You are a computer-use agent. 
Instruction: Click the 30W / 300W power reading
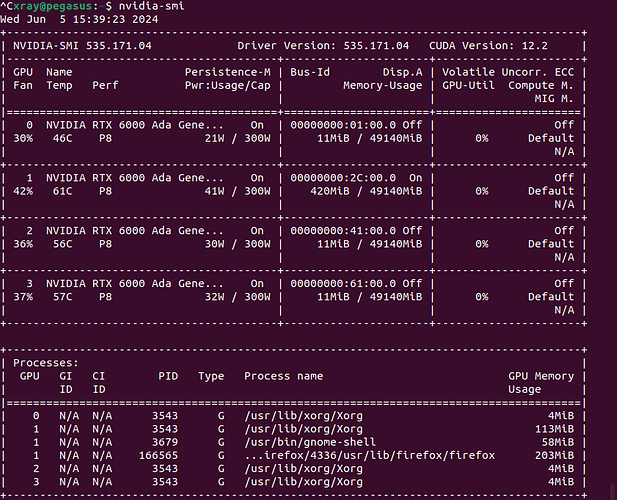click(x=238, y=244)
